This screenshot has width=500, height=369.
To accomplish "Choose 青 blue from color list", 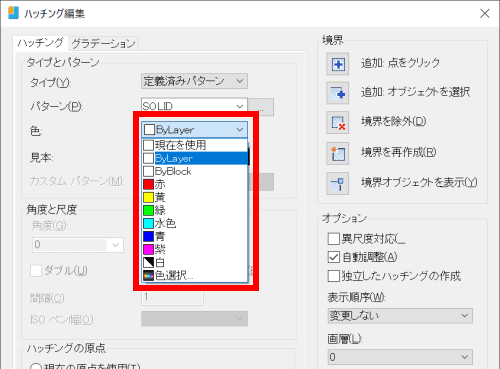I will point(195,236).
